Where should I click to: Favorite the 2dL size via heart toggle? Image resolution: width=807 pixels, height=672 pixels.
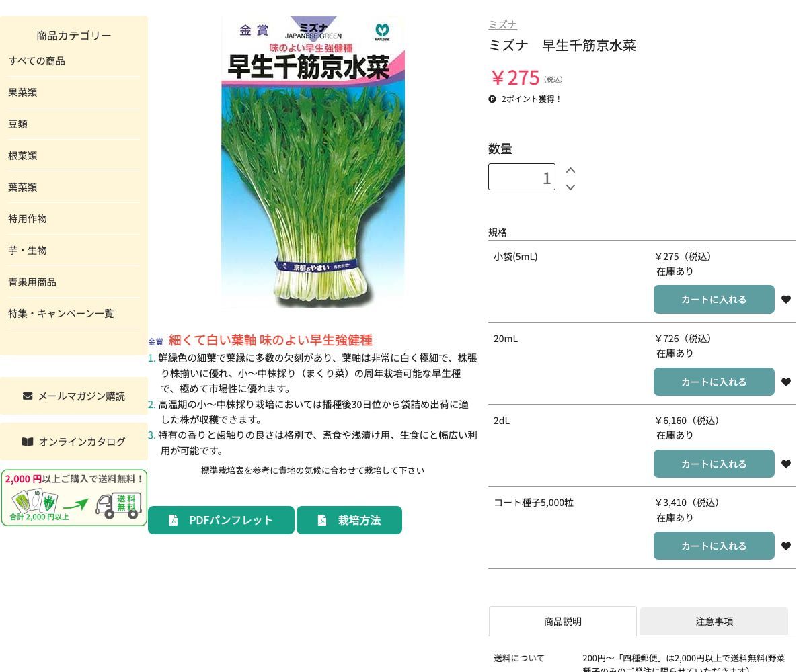[x=786, y=464]
